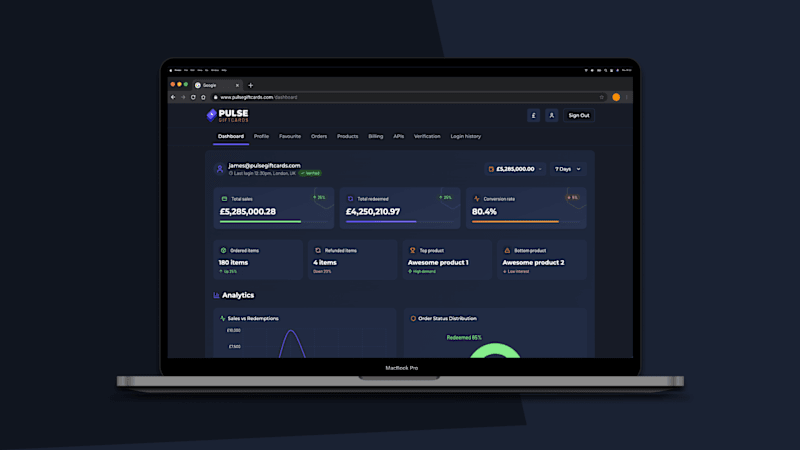Click the green Total sales progress bar
Screen dimensions: 800x450
coord(260,221)
